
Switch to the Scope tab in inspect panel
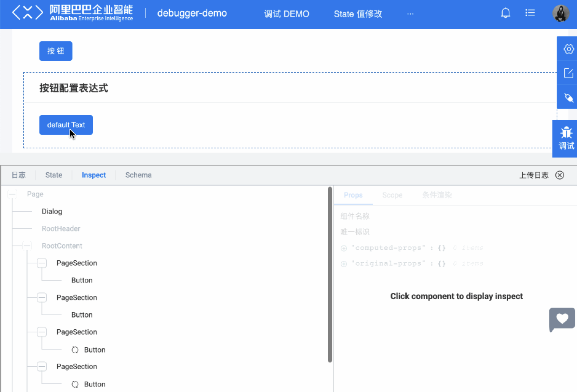pyautogui.click(x=393, y=195)
